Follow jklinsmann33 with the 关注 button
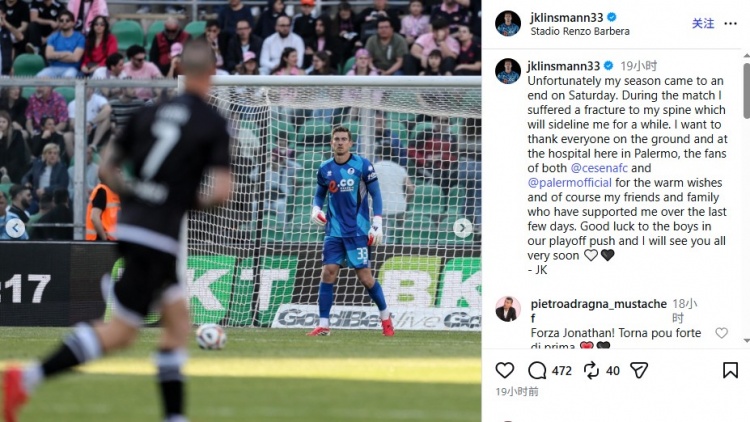The height and width of the screenshot is (422, 750). coord(703,23)
